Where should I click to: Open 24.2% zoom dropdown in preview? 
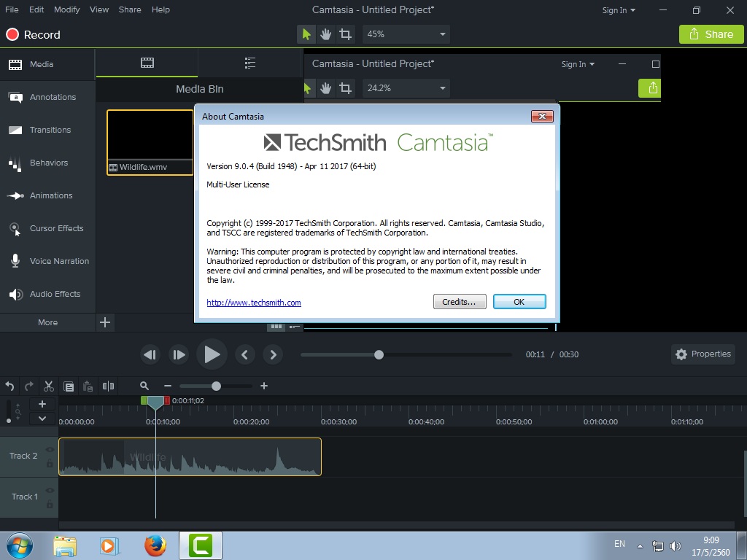(406, 88)
